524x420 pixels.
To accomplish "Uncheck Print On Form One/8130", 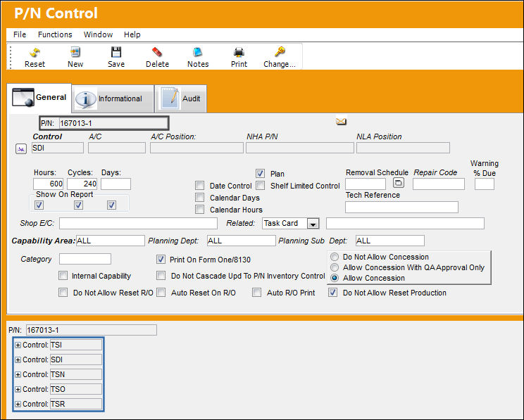I will tap(161, 260).
